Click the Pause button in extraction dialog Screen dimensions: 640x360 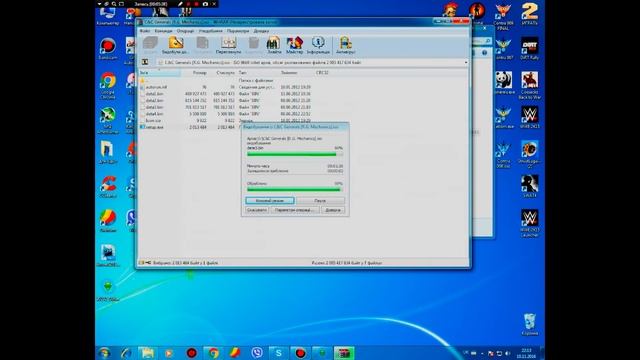pyautogui.click(x=320, y=200)
